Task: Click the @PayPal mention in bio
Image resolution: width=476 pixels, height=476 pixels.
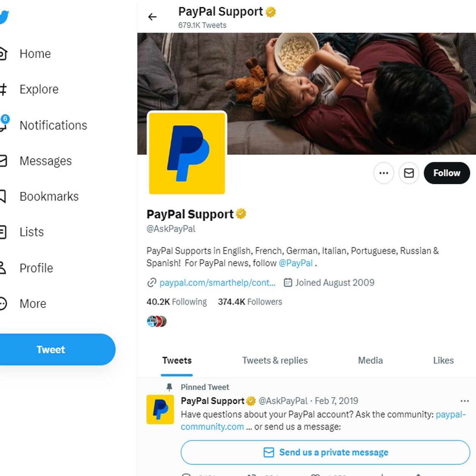Action: point(296,263)
